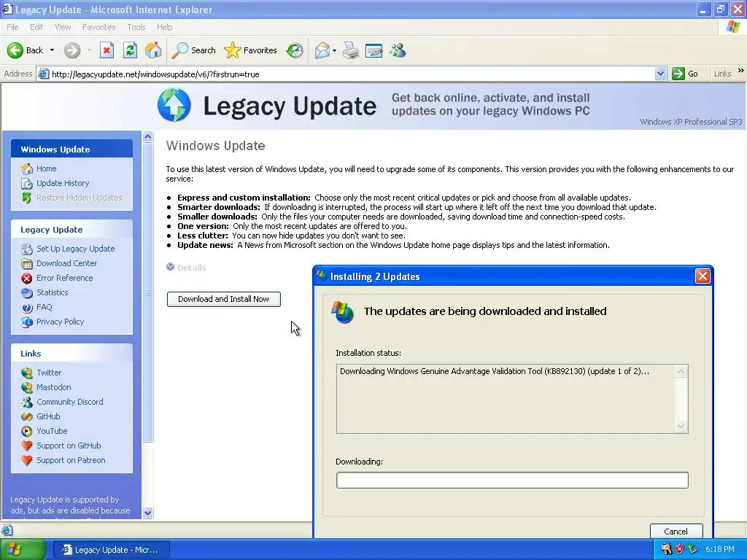747x560 pixels.
Task: Collapse the Details section on the page
Action: coord(186,267)
